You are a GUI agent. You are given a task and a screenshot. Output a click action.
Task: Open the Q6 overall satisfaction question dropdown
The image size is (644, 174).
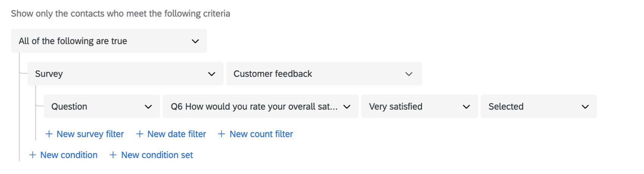(x=260, y=107)
